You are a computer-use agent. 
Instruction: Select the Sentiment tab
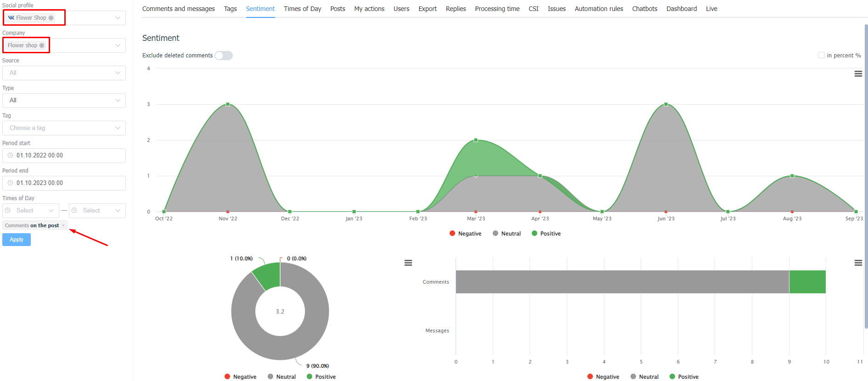[260, 9]
